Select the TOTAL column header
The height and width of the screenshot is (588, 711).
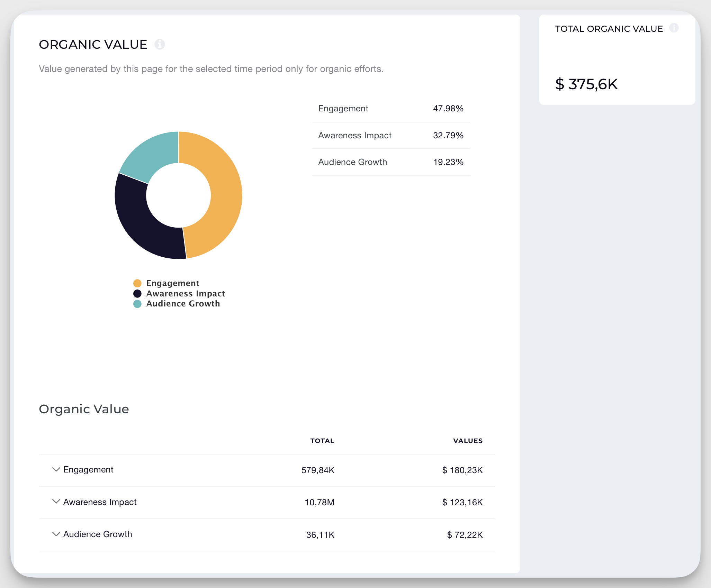tap(322, 441)
